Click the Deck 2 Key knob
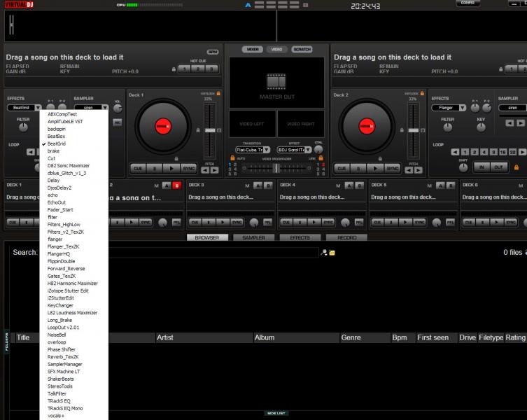Viewport: 527px width, 420px height. click(x=482, y=127)
